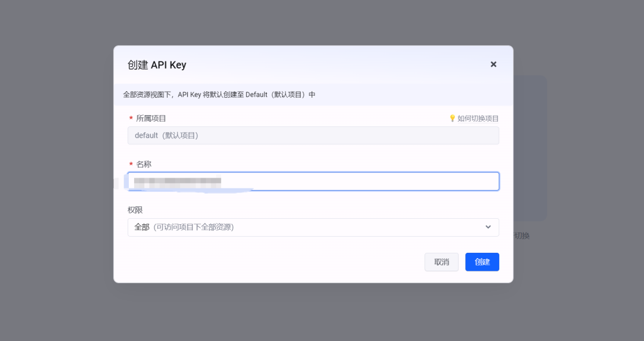The width and height of the screenshot is (644, 341).
Task: Open the 权限 dropdown
Action: pyautogui.click(x=313, y=227)
